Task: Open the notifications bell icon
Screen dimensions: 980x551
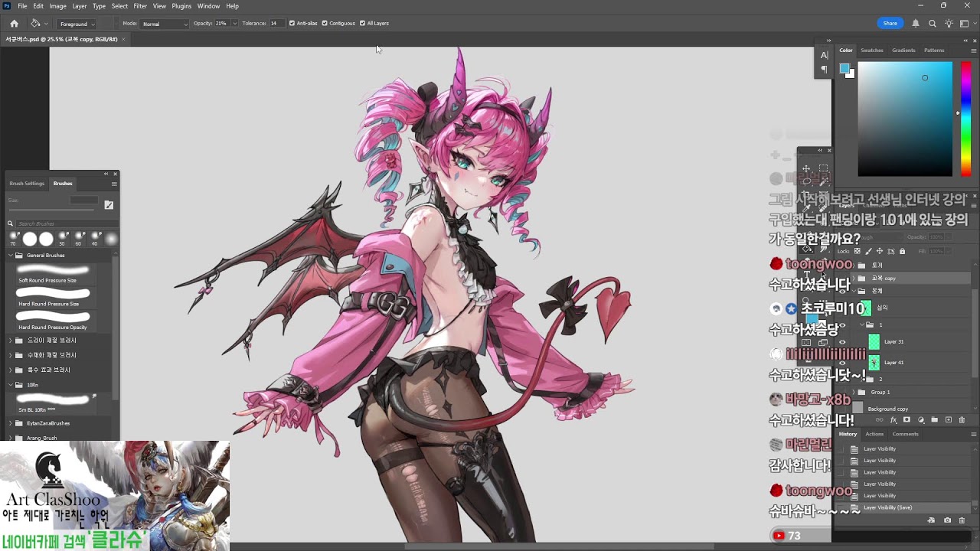Action: 916,24
